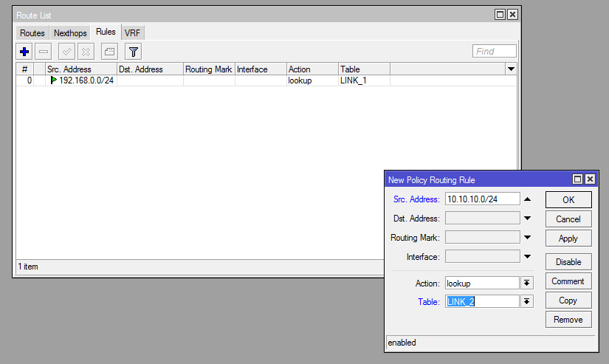Click the green flag on the 192.168.0.0/24 rule

pos(54,80)
